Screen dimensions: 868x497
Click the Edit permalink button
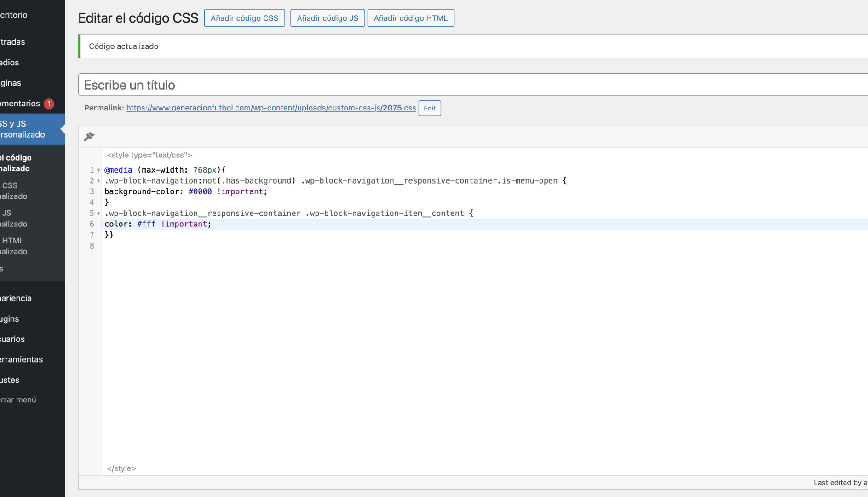[430, 108]
